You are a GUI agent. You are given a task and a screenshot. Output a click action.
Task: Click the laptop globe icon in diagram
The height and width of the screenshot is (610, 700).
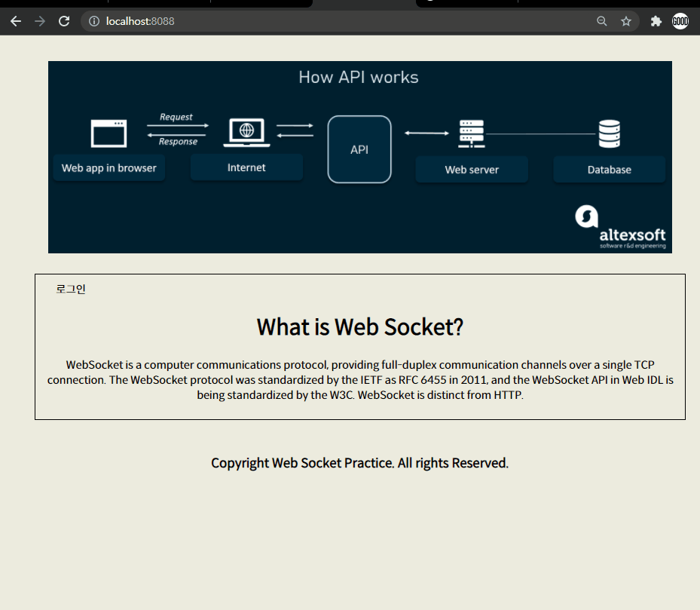click(246, 132)
